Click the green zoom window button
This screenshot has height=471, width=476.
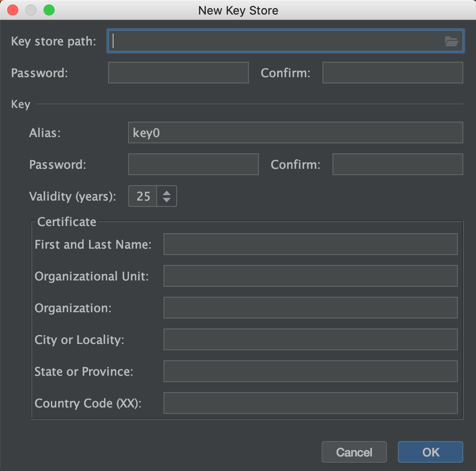(x=49, y=10)
